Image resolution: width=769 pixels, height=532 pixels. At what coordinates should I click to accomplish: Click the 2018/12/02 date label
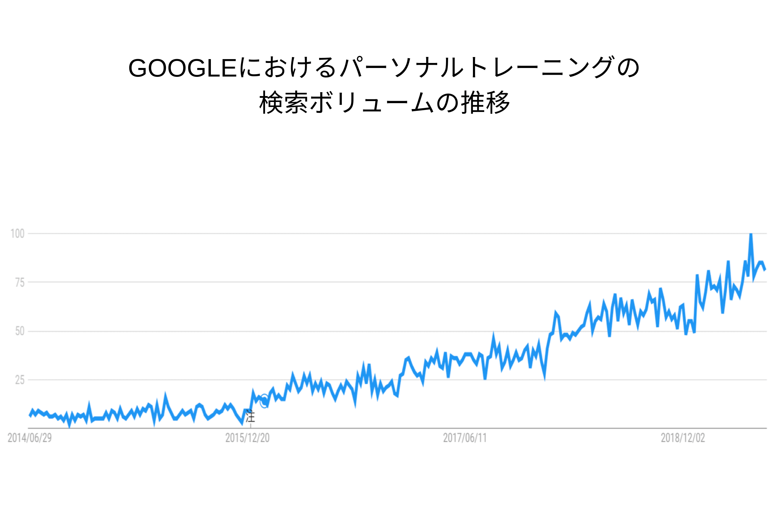683,438
